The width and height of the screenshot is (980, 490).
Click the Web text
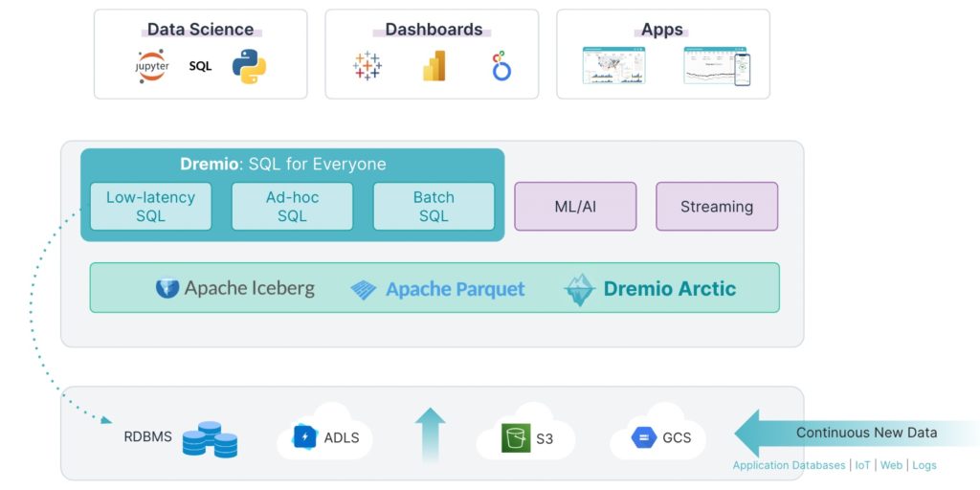[891, 466]
